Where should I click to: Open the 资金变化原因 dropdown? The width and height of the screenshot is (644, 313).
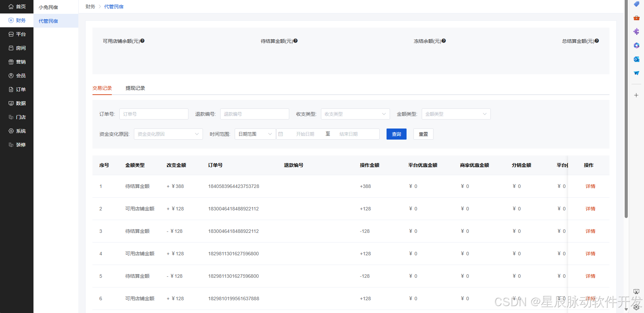point(168,134)
